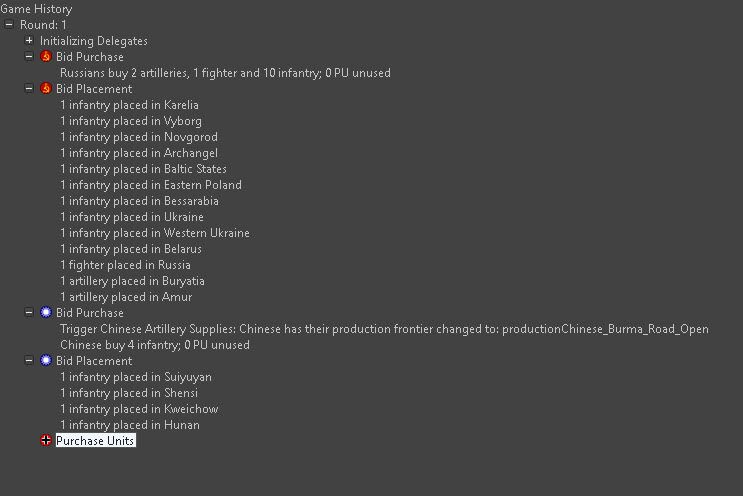Select the Trigger Chinese Artillery Supplies entry
The image size is (743, 496).
[384, 329]
